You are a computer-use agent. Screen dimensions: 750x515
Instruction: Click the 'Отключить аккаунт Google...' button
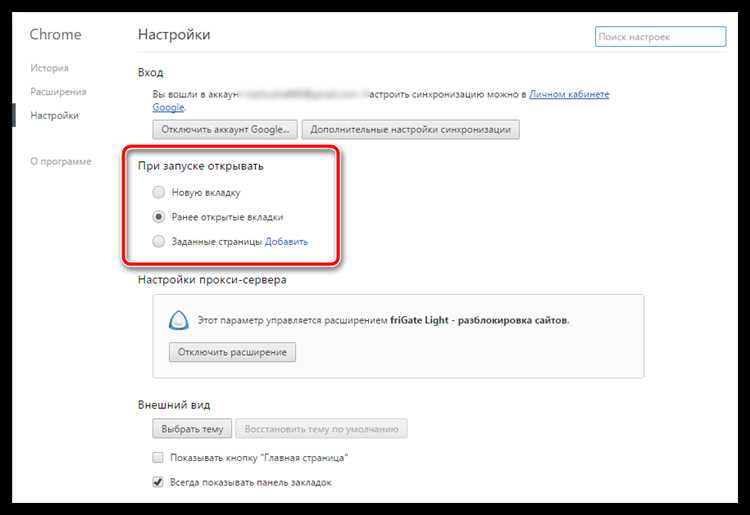click(225, 130)
